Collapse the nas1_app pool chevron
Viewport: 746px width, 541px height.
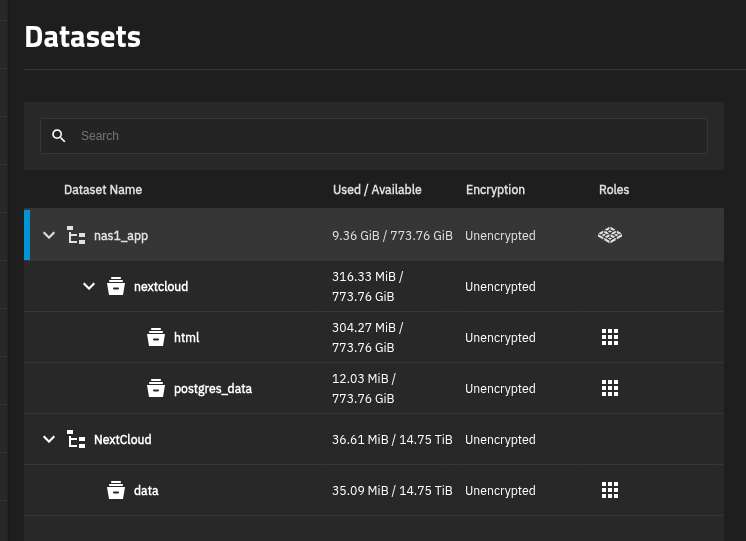pos(49,235)
